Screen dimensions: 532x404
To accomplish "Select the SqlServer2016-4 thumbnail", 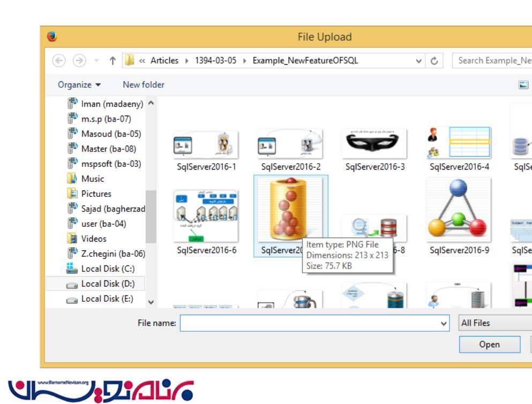I will [459, 142].
